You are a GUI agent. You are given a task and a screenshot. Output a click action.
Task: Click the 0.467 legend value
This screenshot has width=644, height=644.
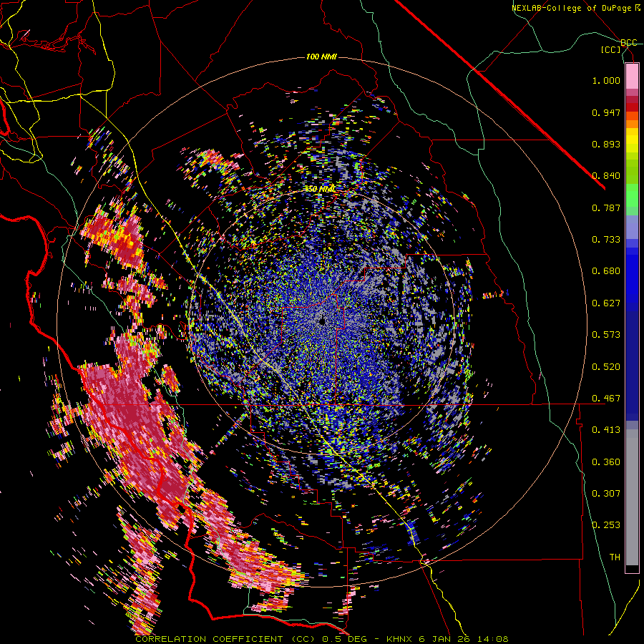click(606, 399)
